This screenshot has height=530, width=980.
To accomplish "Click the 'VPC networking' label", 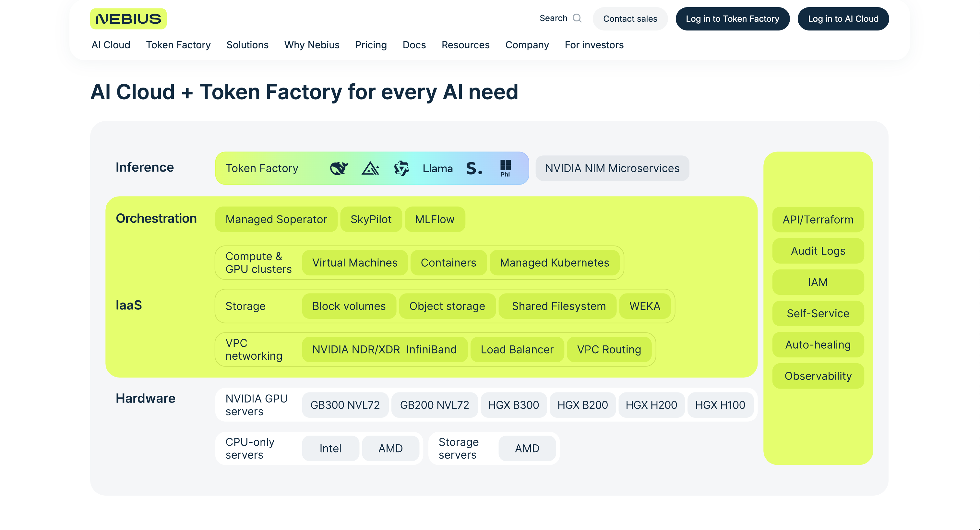I will pos(254,349).
